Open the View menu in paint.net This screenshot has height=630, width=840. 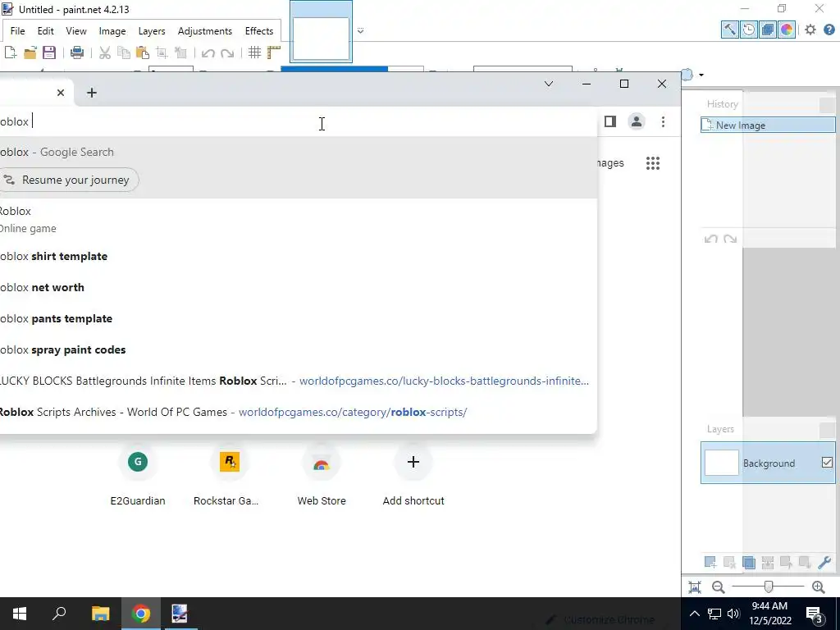pyautogui.click(x=76, y=31)
